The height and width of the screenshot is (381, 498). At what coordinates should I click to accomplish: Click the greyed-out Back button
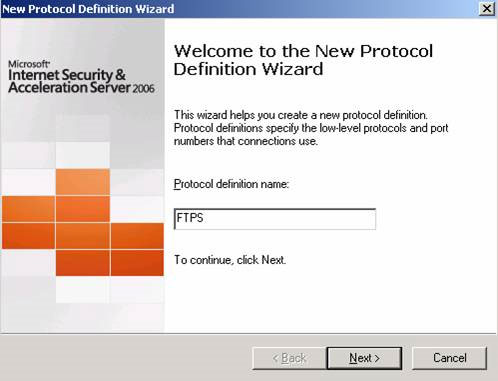click(x=289, y=358)
